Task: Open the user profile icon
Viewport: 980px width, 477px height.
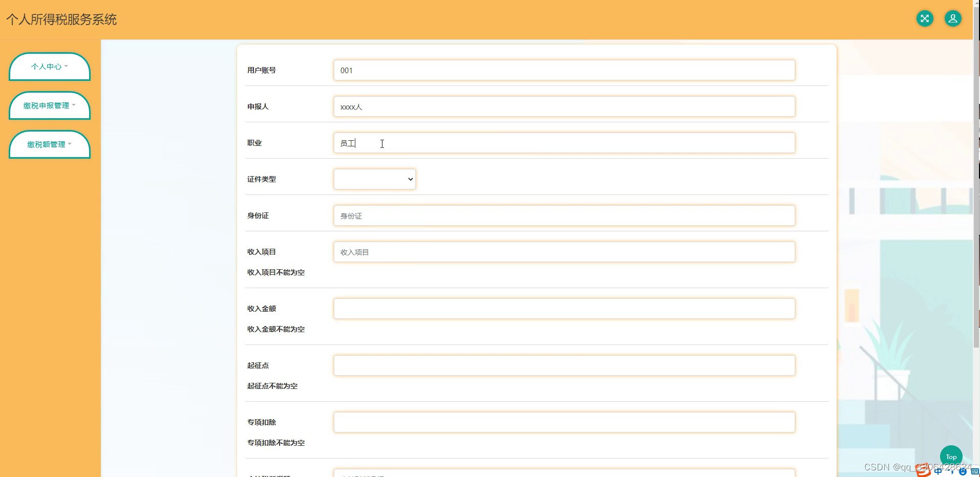Action: tap(953, 19)
